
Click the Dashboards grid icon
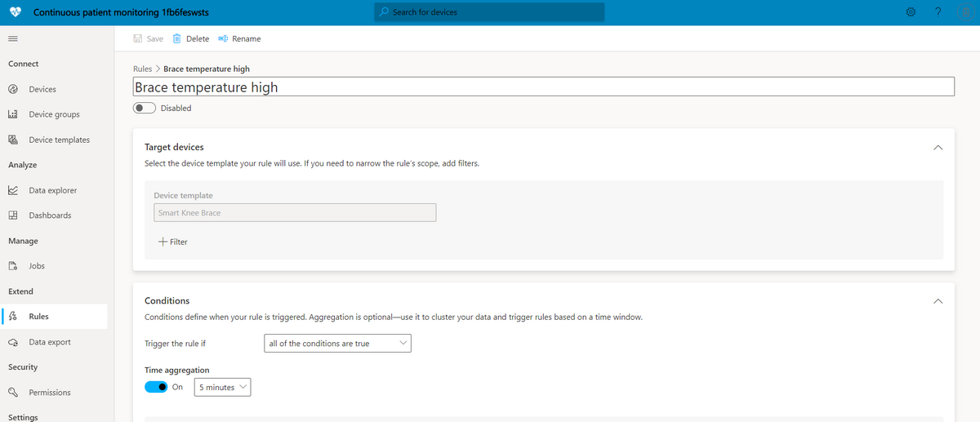(x=13, y=215)
